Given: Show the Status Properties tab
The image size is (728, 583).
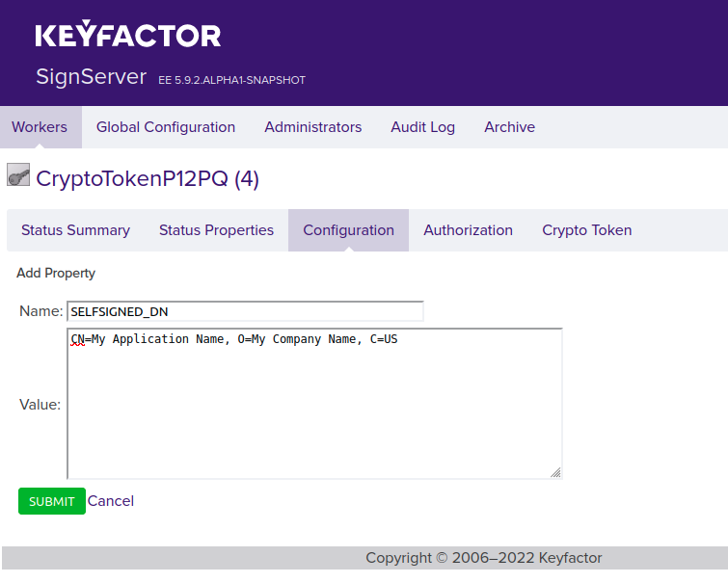Looking at the screenshot, I should point(216,230).
